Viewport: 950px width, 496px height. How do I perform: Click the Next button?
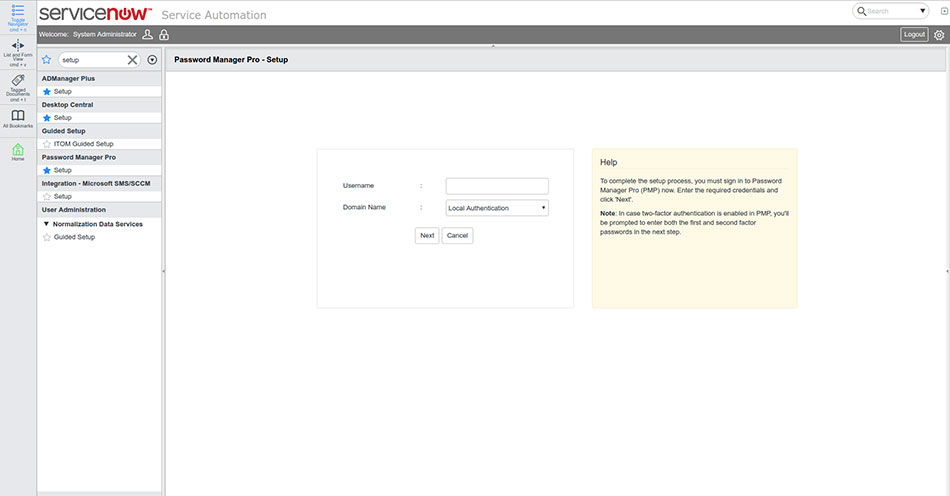(x=427, y=236)
